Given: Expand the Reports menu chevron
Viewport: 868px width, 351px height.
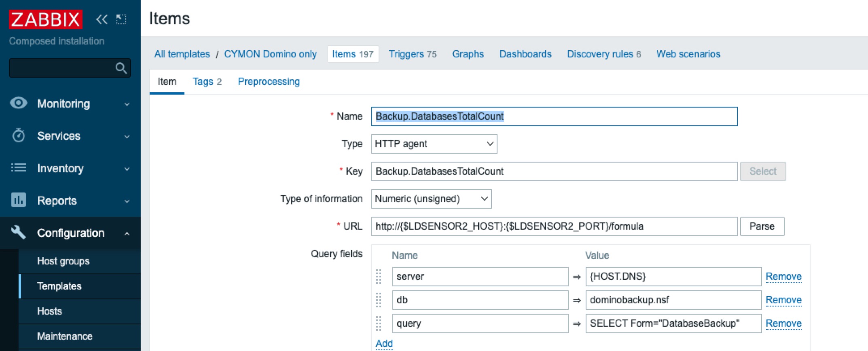Looking at the screenshot, I should tap(127, 201).
